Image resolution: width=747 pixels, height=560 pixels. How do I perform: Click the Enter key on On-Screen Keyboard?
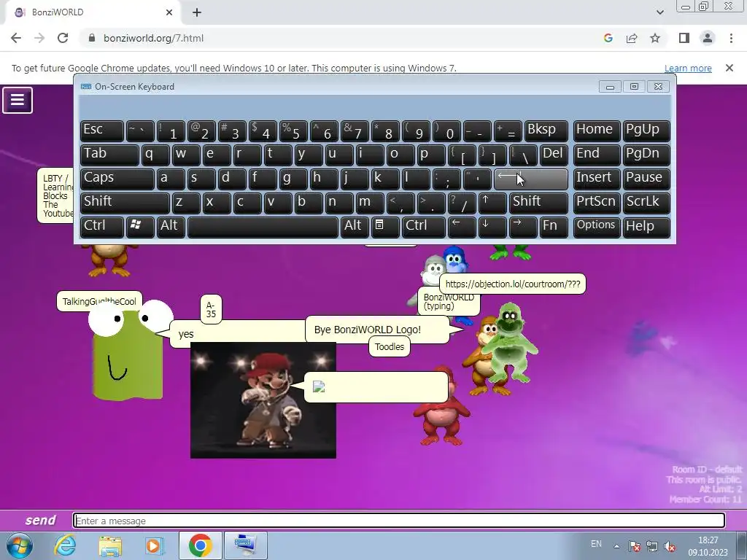tap(531, 179)
